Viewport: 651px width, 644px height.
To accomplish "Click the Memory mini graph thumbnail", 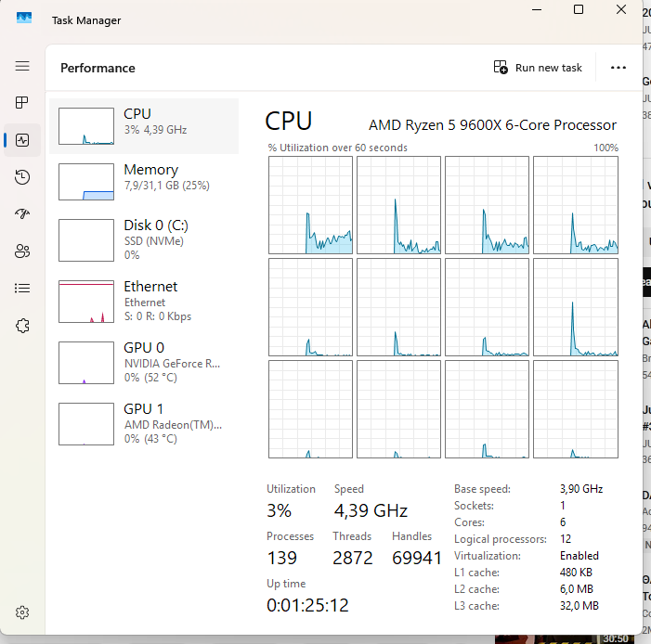I will [86, 182].
